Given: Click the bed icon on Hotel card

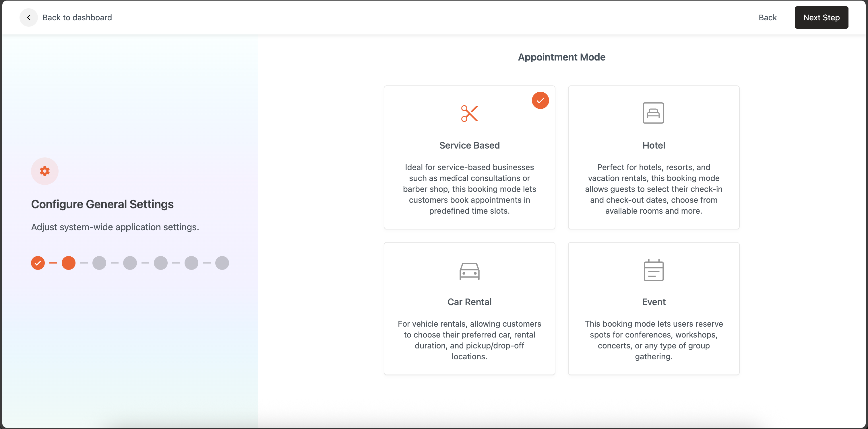Looking at the screenshot, I should (x=653, y=113).
